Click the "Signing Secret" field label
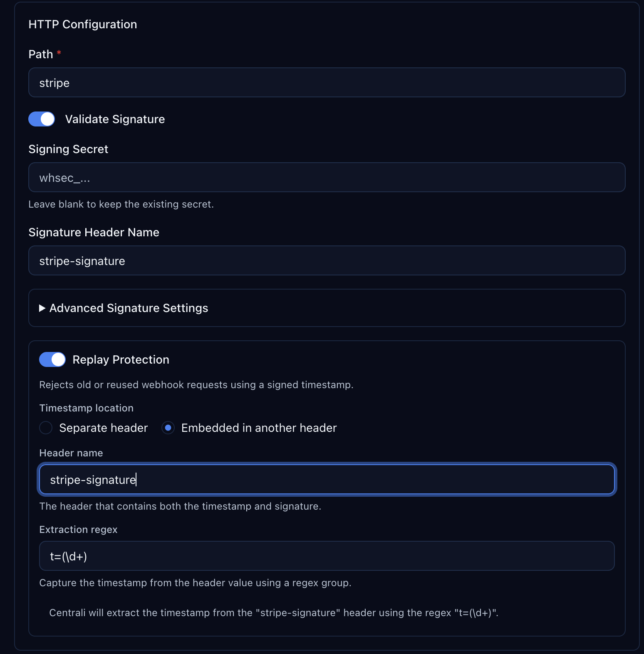644x654 pixels. [x=68, y=149]
